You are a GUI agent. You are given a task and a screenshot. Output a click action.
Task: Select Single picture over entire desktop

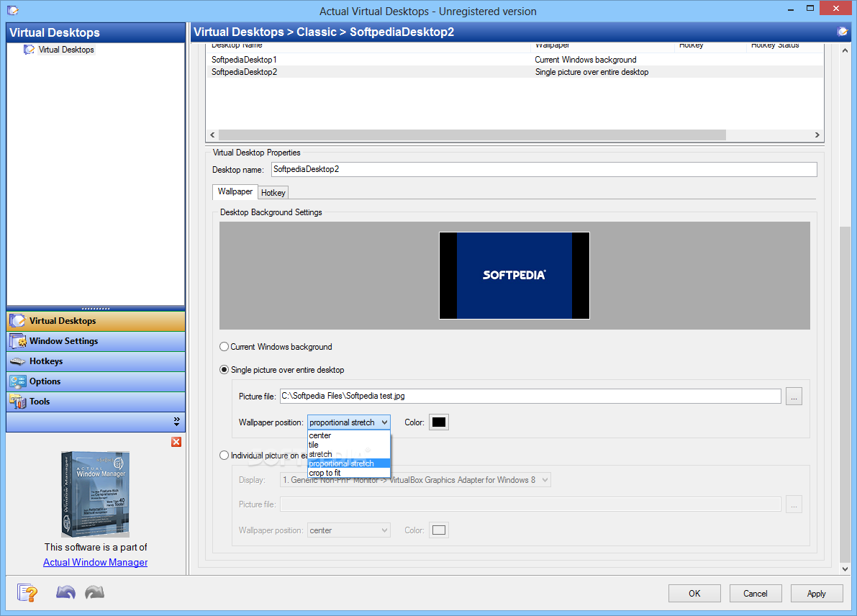(x=224, y=370)
